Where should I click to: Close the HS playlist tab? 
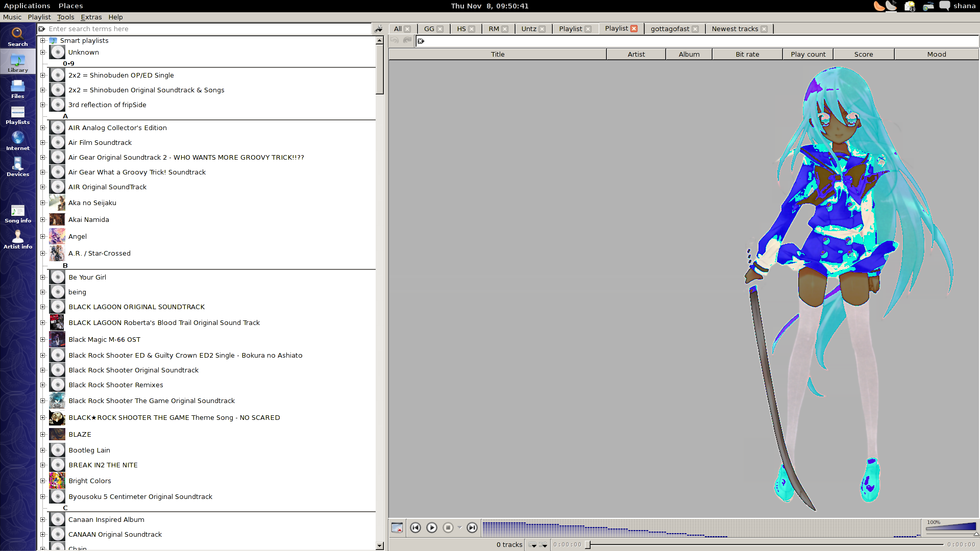click(x=472, y=29)
